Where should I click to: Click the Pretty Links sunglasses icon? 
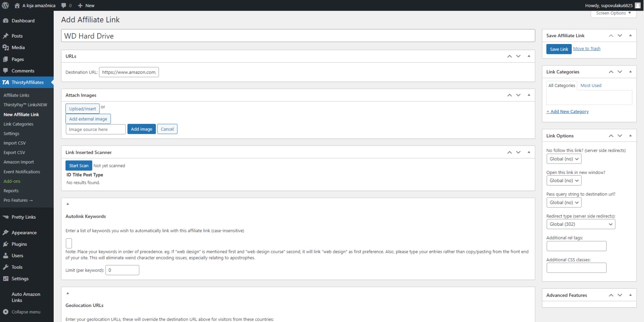5,217
